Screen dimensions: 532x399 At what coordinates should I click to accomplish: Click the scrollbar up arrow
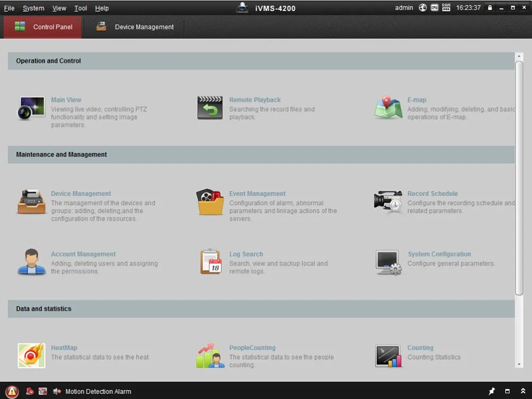pos(519,56)
